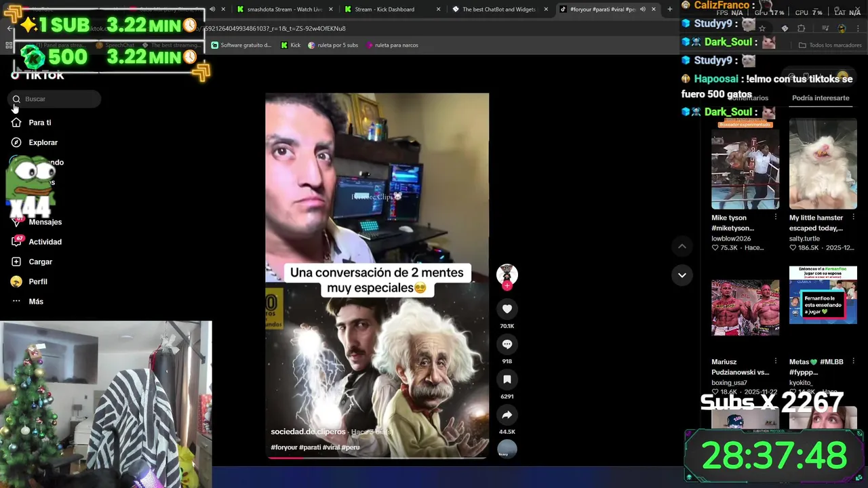
Task: Open the creator avatar beside the video
Action: (507, 274)
